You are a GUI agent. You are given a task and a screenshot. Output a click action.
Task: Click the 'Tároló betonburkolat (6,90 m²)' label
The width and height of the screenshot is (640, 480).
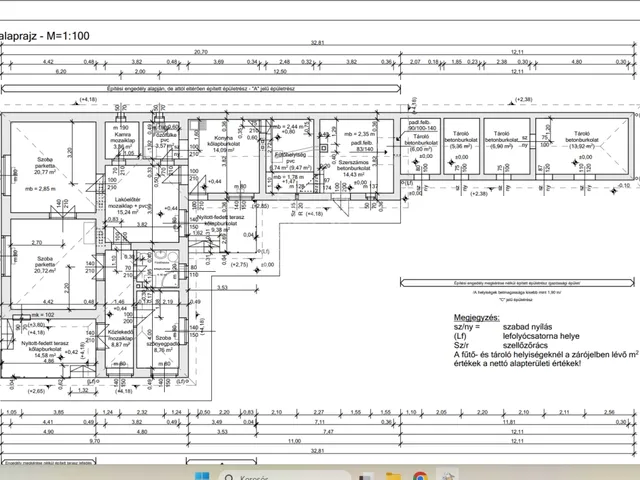click(501, 140)
